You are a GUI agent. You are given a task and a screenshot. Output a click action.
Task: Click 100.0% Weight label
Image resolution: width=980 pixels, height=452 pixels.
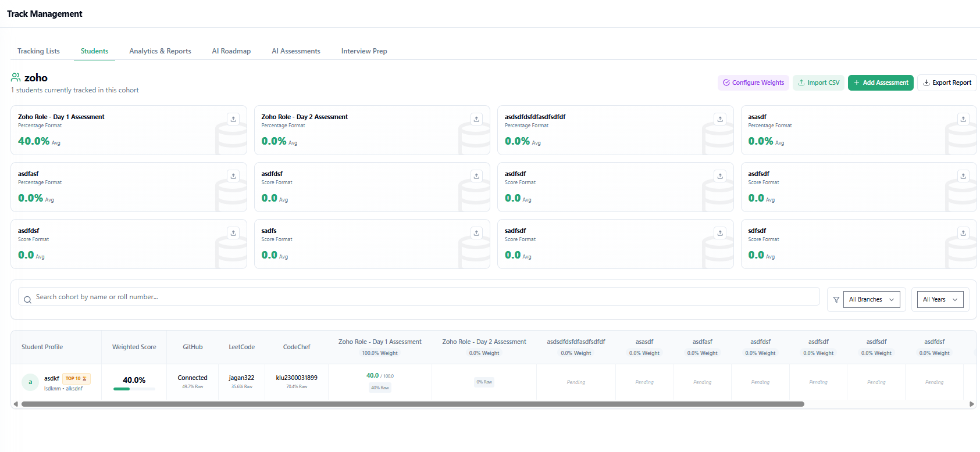[380, 353]
